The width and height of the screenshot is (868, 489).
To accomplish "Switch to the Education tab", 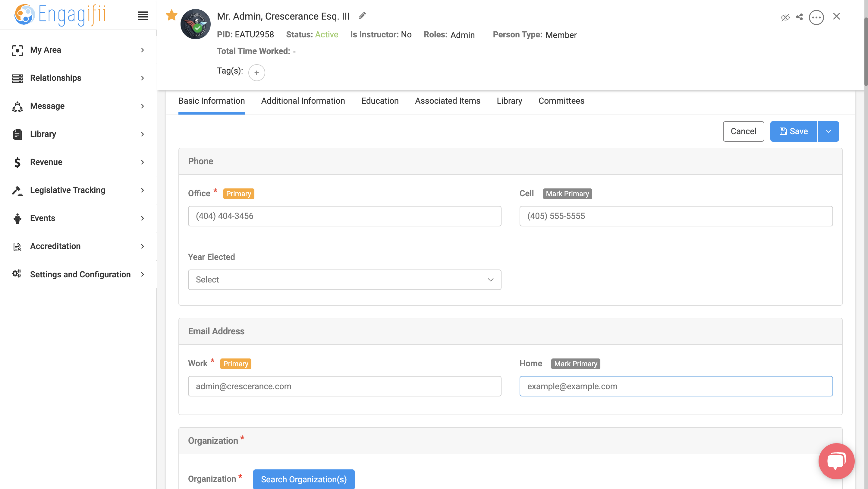I will click(x=380, y=101).
